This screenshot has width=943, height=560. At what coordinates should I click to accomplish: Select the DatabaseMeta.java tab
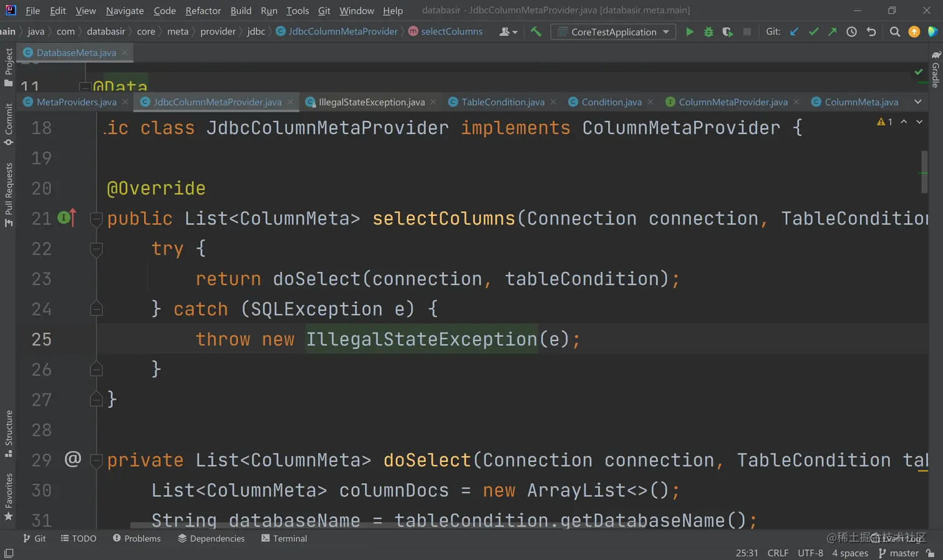tap(76, 52)
